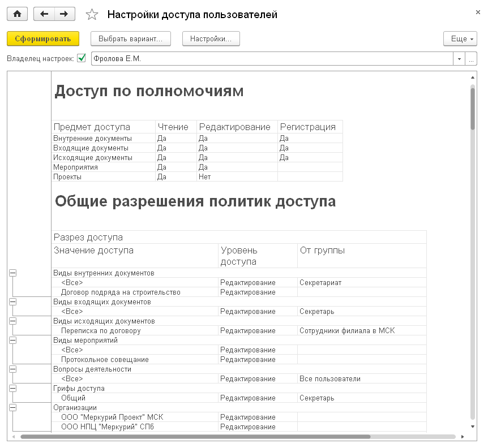Open the Еще dropdown menu
The height and width of the screenshot is (448, 488).
click(460, 39)
